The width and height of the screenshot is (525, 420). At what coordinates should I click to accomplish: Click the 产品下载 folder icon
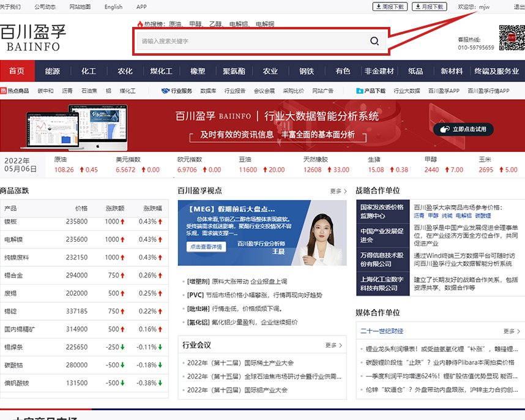359,91
